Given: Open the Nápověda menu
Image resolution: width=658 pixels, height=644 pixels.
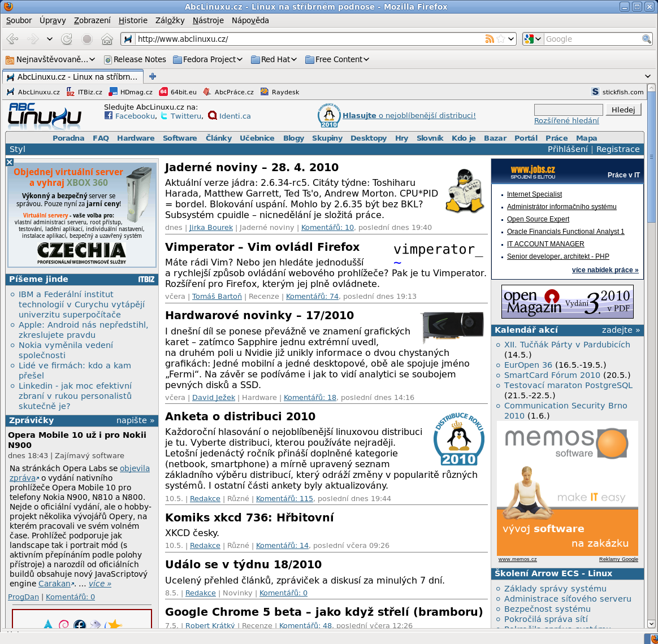Looking at the screenshot, I should [250, 20].
